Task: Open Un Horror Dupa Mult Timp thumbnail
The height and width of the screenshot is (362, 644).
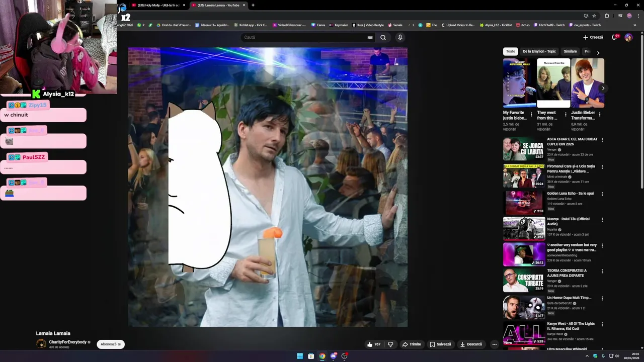Action: coord(524,307)
